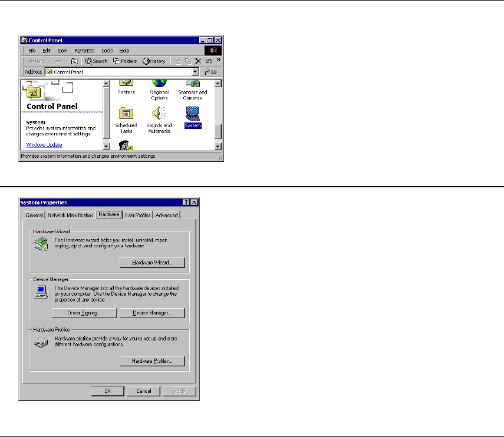Click the Driver Signing button
The image size is (504, 437).
84,313
